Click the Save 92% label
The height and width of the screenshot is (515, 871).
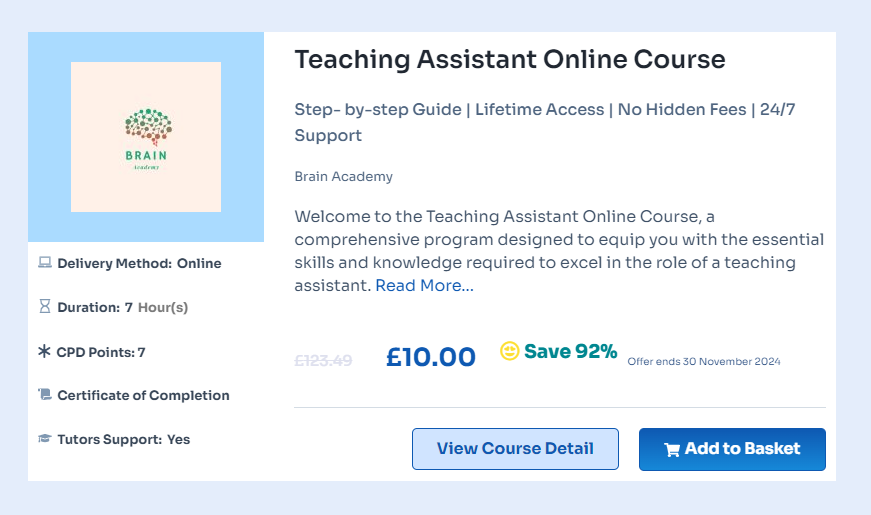tap(570, 352)
